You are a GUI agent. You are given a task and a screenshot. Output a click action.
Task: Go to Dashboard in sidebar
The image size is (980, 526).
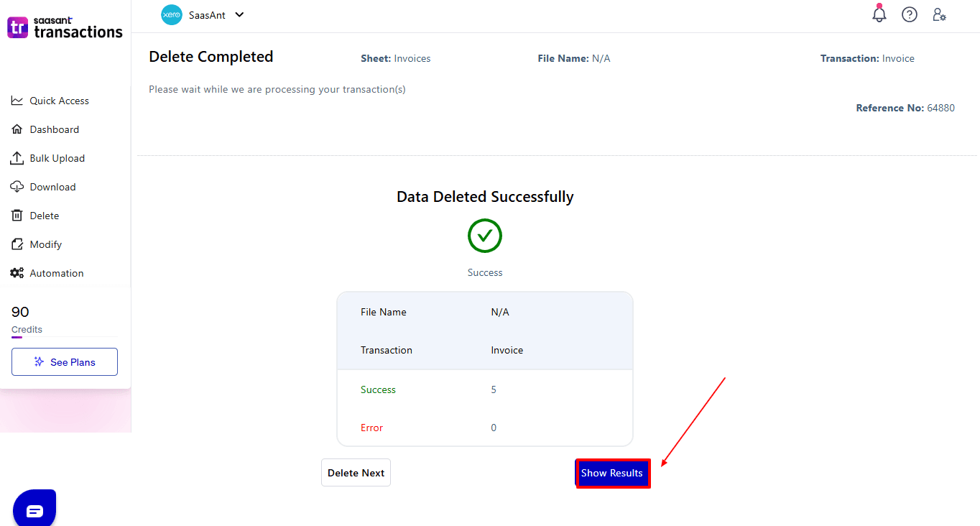[x=54, y=129]
